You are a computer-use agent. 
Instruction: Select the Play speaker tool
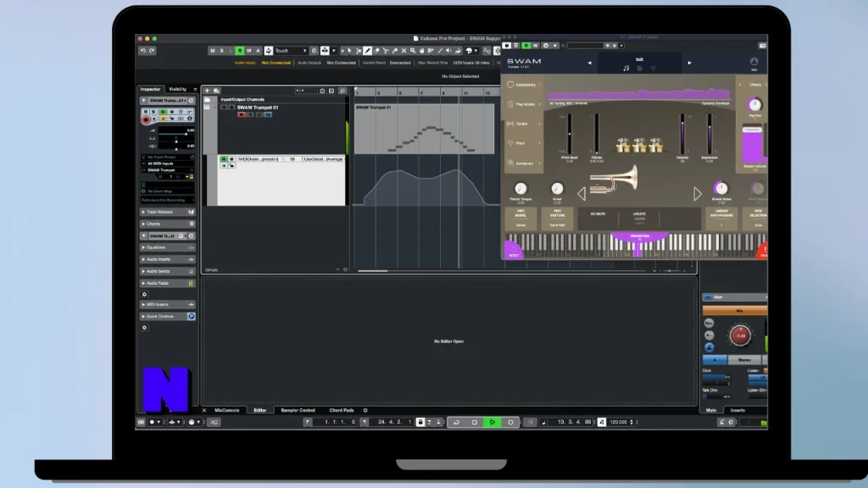[449, 50]
